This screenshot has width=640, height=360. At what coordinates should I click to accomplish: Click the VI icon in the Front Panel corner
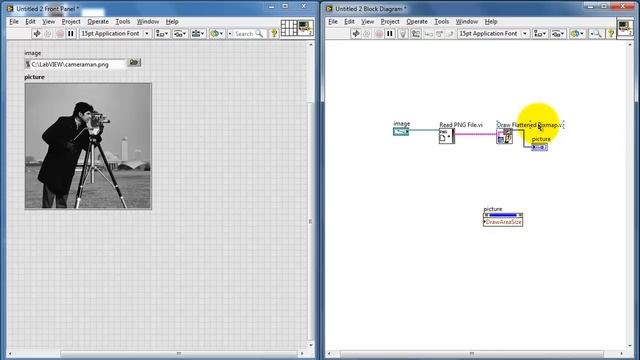305,28
